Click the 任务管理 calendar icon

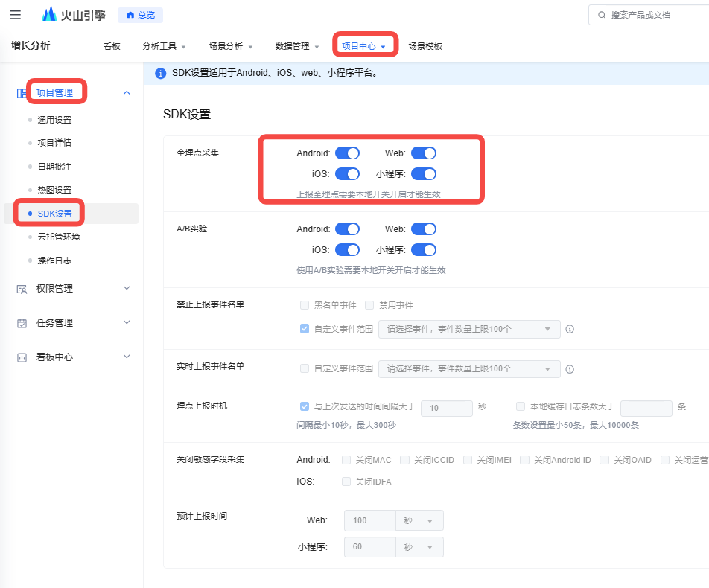tap(22, 323)
